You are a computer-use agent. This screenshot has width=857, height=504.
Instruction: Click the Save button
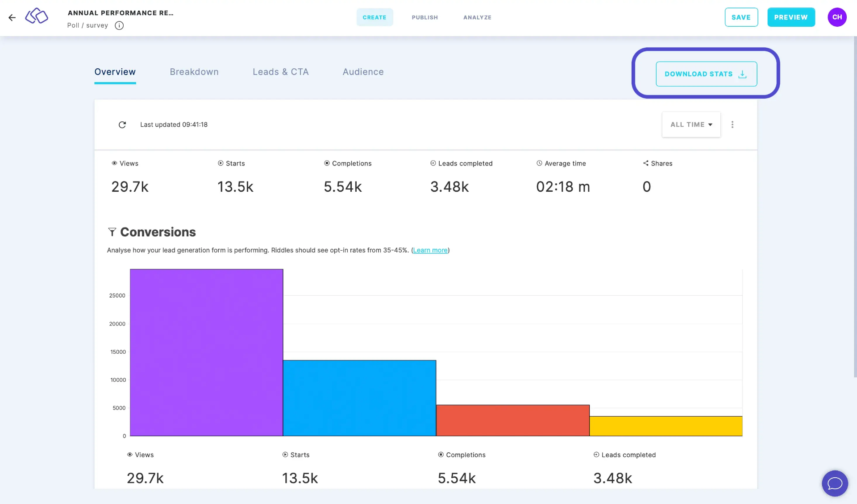(x=741, y=17)
